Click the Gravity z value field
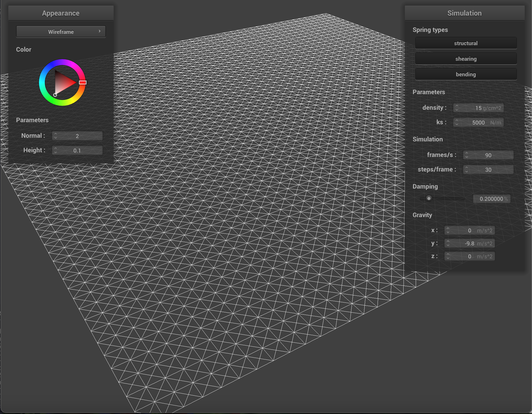 click(x=470, y=256)
